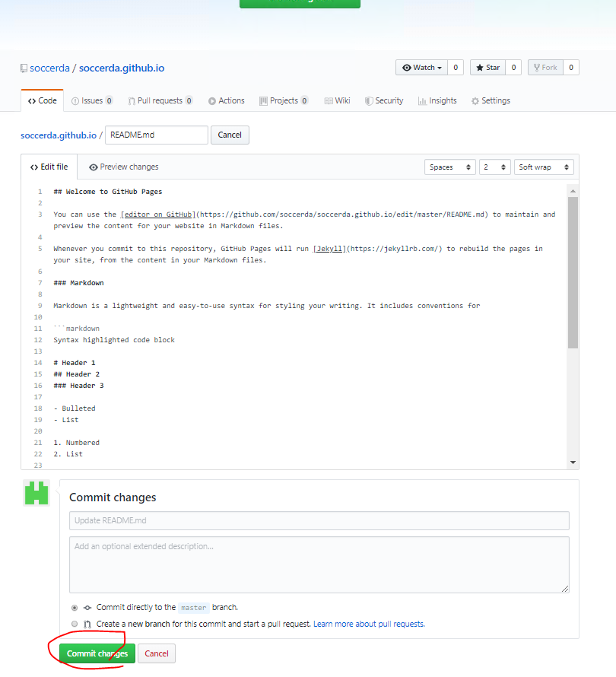The width and height of the screenshot is (616, 677).
Task: Open 'Learn more about pull requests' link
Action: tap(369, 625)
